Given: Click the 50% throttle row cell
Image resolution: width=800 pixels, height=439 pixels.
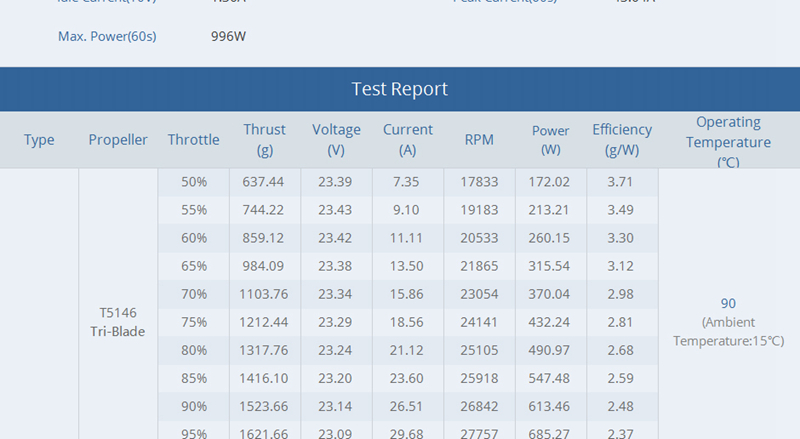Looking at the screenshot, I should (x=194, y=182).
